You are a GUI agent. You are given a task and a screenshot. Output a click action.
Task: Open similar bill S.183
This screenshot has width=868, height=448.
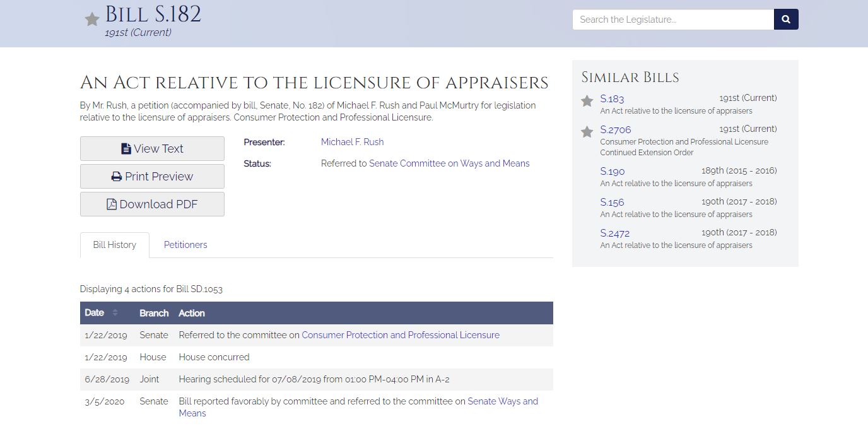[612, 99]
